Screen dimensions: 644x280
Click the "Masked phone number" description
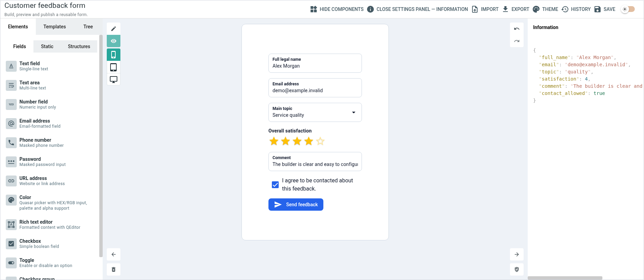[42, 145]
